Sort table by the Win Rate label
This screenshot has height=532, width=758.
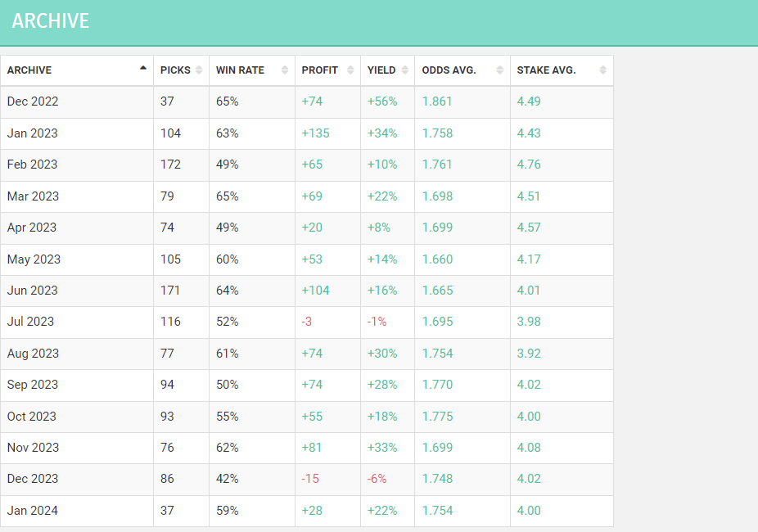coord(240,70)
